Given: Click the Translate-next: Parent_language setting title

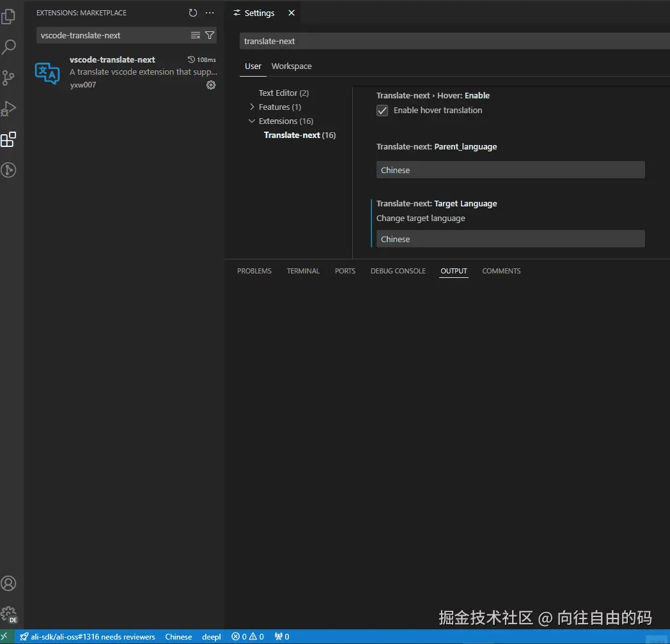Looking at the screenshot, I should pyautogui.click(x=437, y=147).
